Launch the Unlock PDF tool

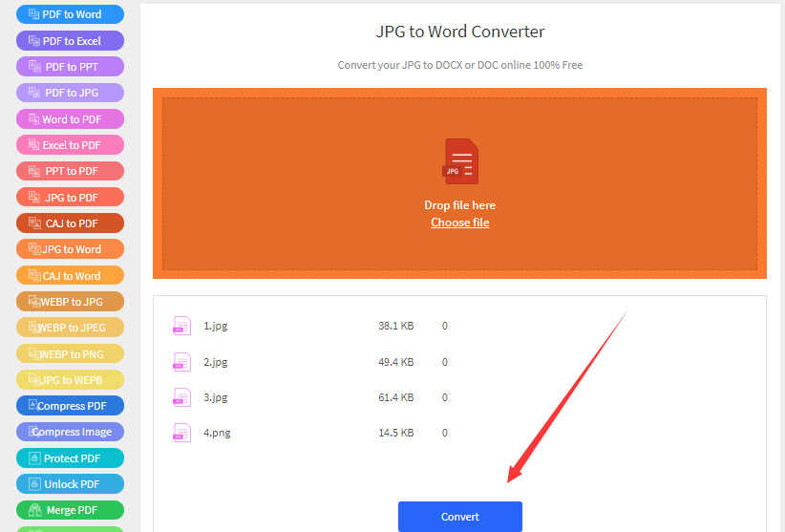point(70,484)
